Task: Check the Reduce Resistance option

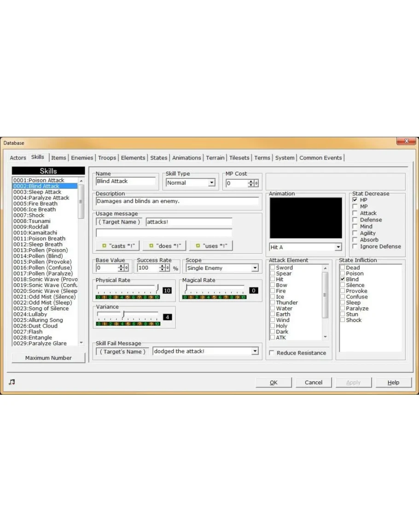Action: [272, 353]
